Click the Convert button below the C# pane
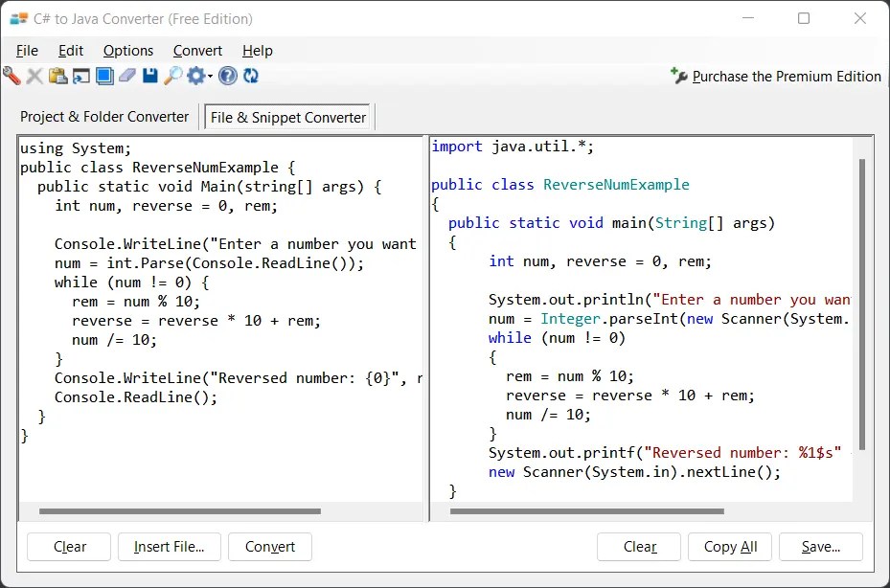Image resolution: width=890 pixels, height=588 pixels. click(269, 547)
